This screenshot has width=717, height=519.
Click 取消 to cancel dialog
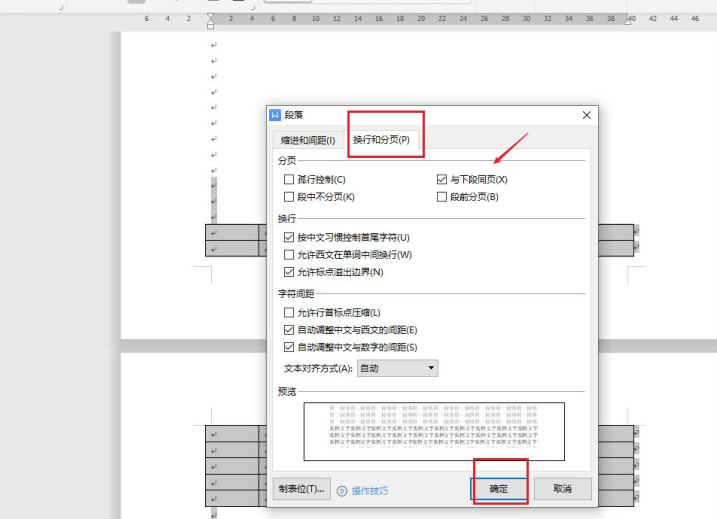[x=562, y=489]
